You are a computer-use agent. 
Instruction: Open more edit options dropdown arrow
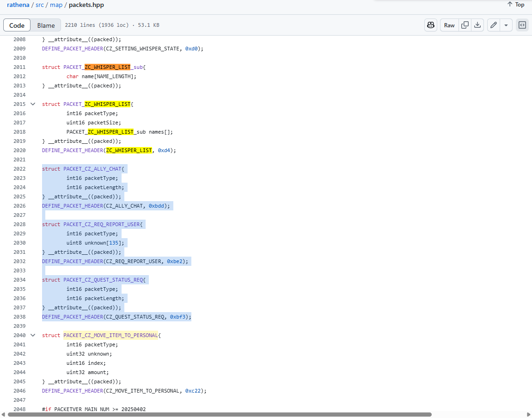click(506, 25)
